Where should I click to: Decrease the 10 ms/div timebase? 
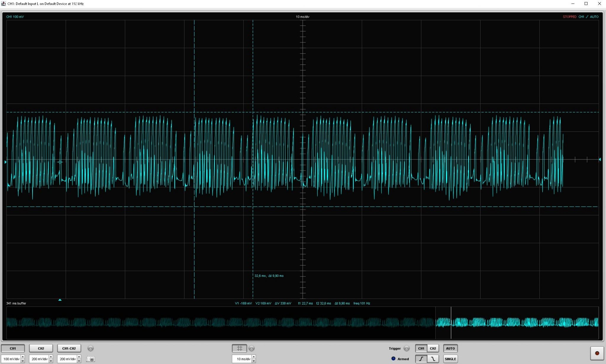254,361
